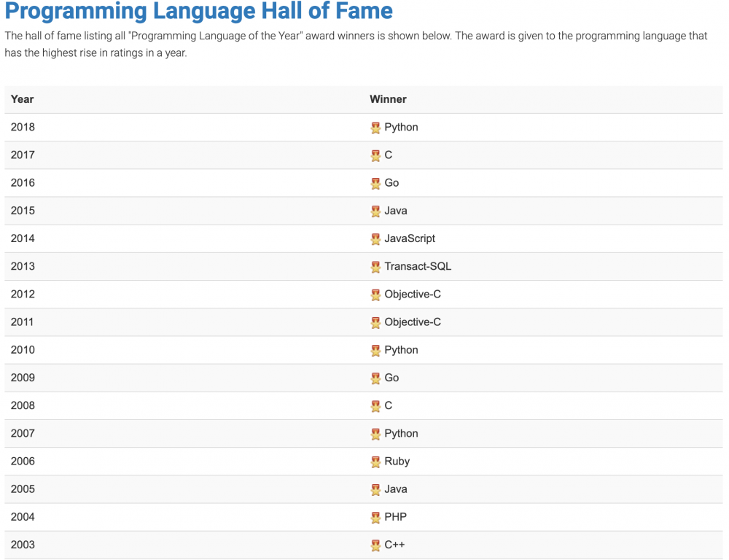Select the 2018 year cell

click(23, 127)
